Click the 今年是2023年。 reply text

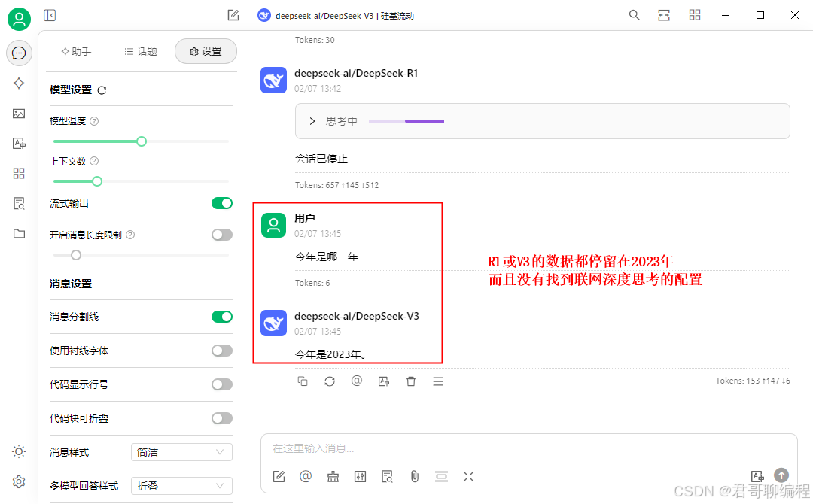332,354
